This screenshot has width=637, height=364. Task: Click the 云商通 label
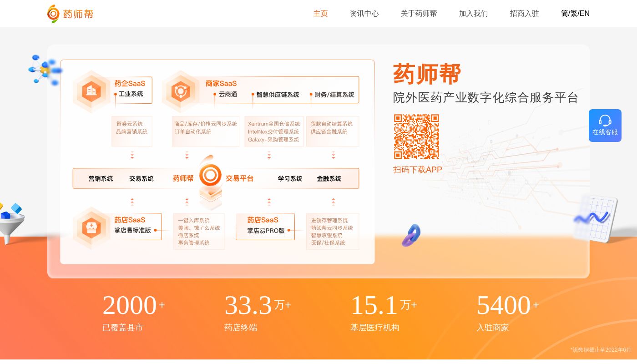(x=228, y=94)
